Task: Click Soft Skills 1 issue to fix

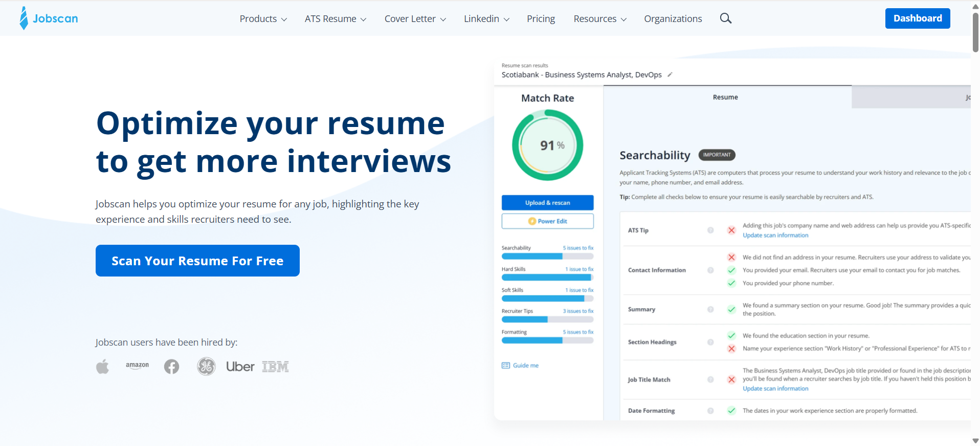Action: [579, 290]
